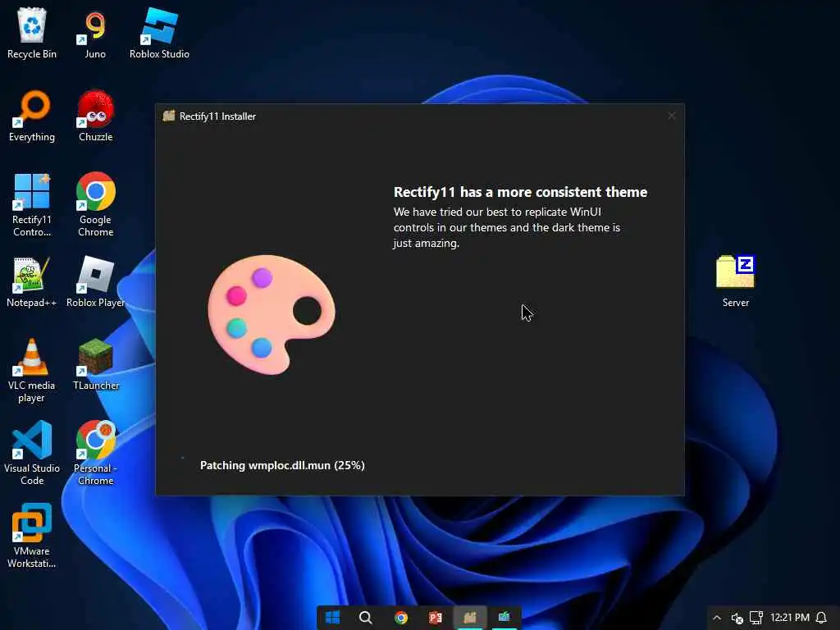The width and height of the screenshot is (840, 630).
Task: Close the Rectify11 Installer window
Action: (x=671, y=116)
